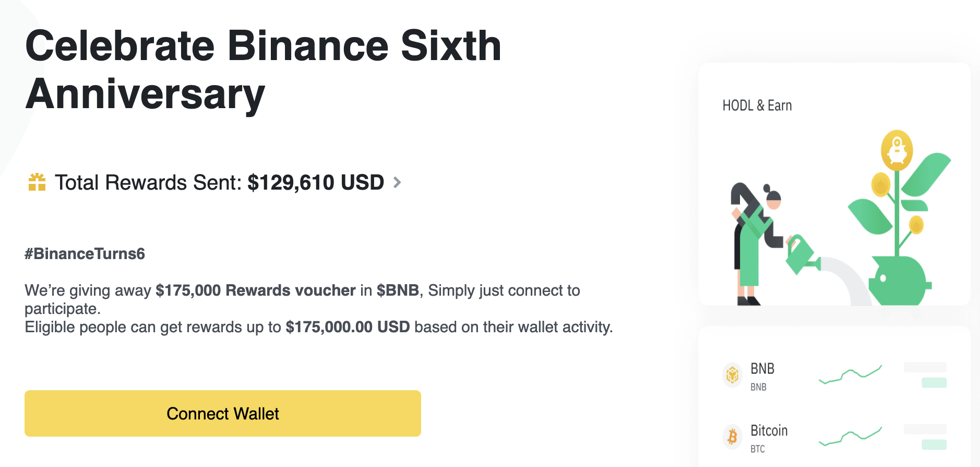Click the Total Rewards Sent amount text
Viewport: 980px width, 467px height.
316,182
